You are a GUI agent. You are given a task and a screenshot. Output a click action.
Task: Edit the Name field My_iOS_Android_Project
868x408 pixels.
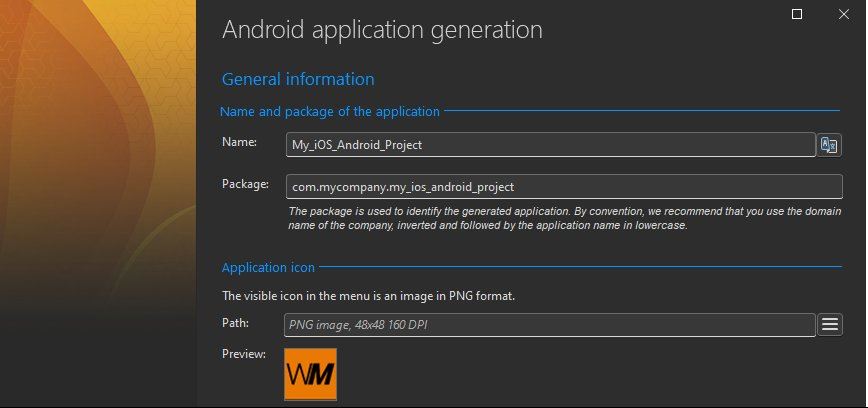[551, 145]
